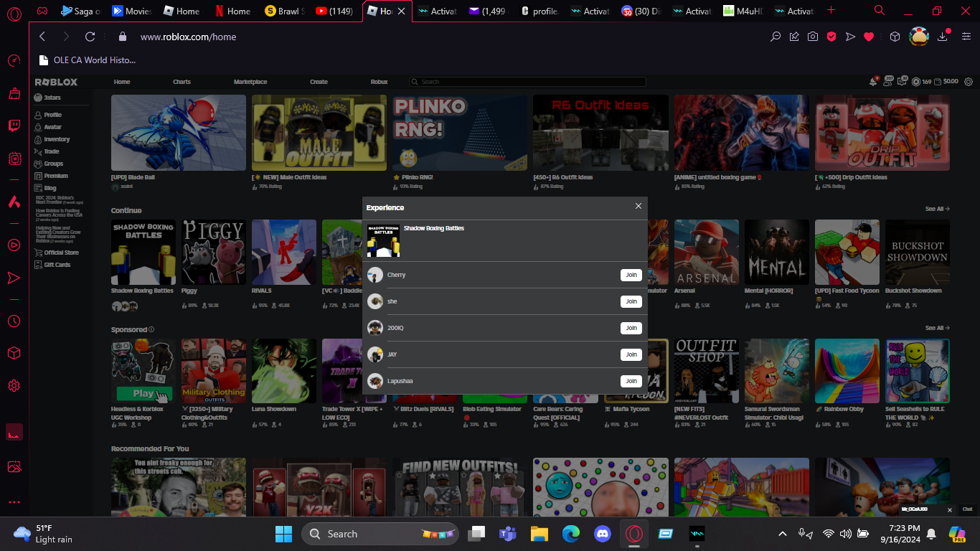This screenshot has width=980, height=551.
Task: Reload the Roblox page
Action: coord(90,37)
